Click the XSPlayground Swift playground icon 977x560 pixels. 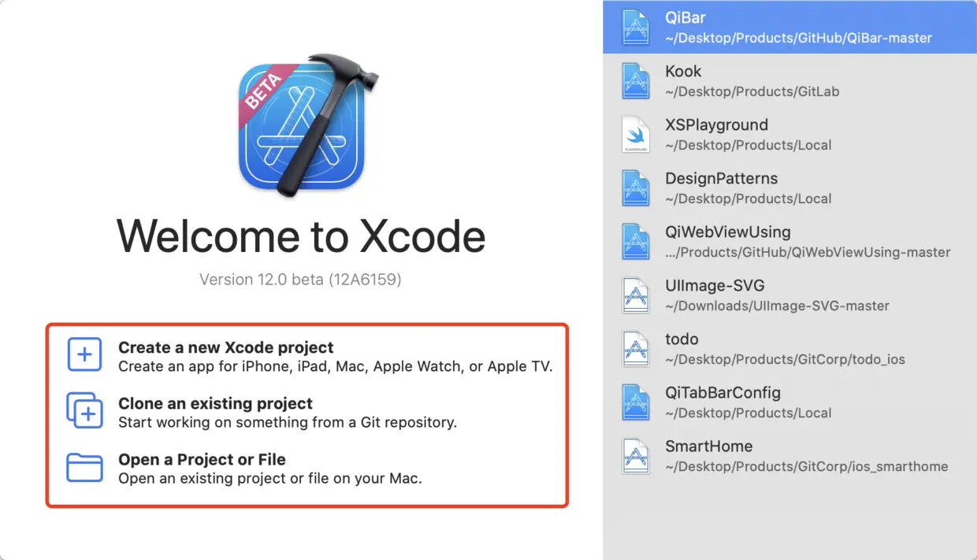point(636,134)
